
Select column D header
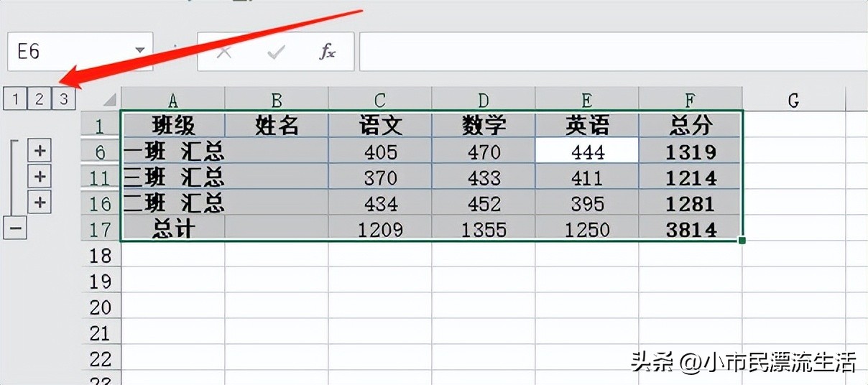click(x=484, y=100)
